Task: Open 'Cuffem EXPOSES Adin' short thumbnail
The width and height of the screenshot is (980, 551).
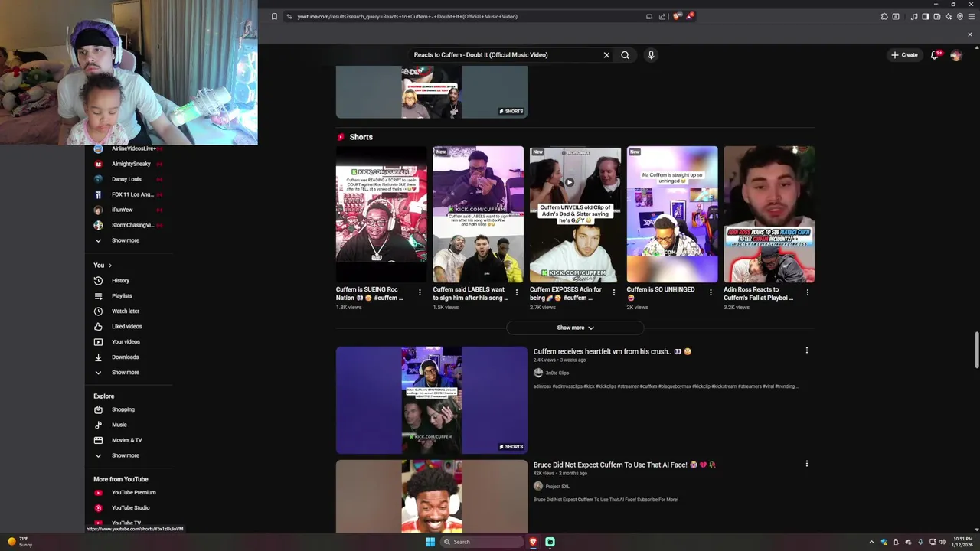Action: (575, 214)
